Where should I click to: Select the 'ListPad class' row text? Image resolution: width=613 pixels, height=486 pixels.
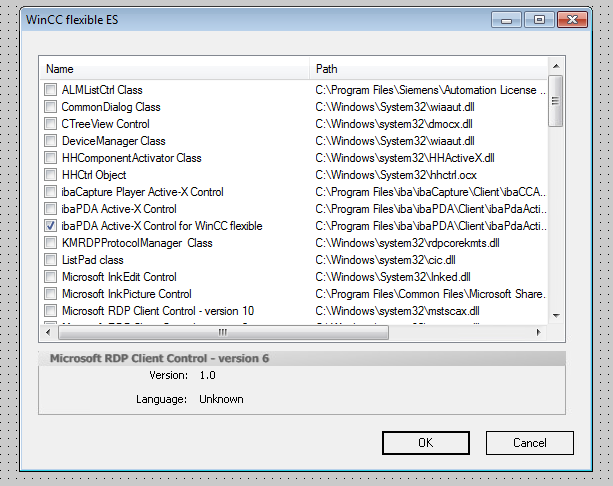[93, 260]
